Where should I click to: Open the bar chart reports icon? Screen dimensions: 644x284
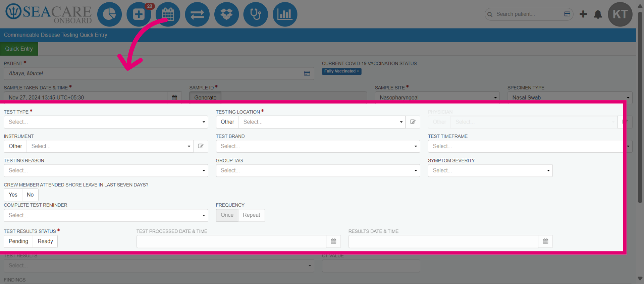285,14
